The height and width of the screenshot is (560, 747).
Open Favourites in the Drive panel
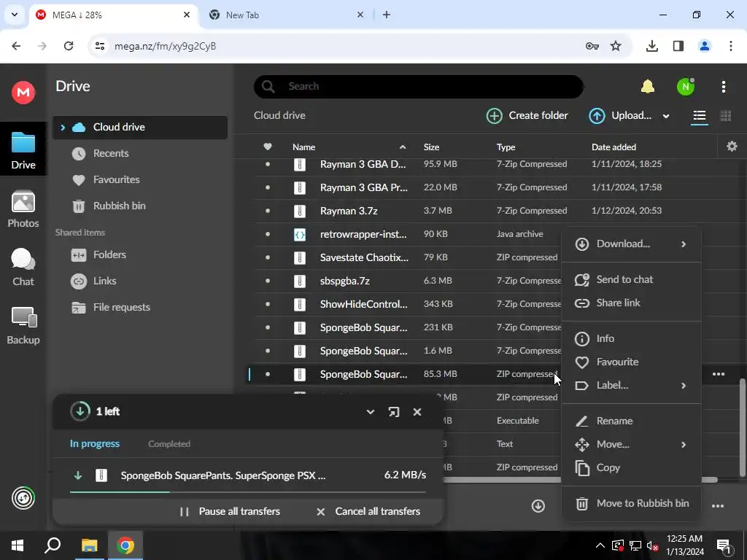click(x=116, y=179)
